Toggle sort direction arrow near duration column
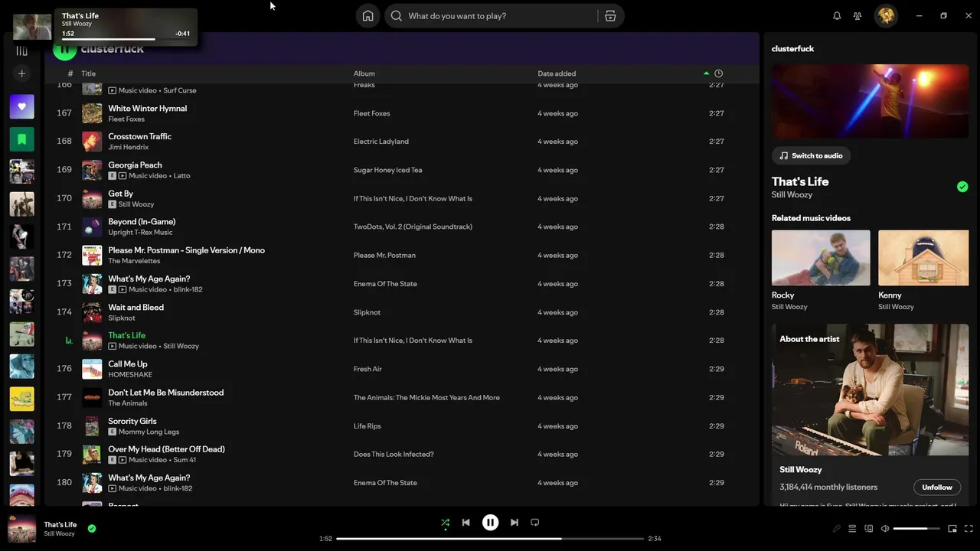 (706, 73)
